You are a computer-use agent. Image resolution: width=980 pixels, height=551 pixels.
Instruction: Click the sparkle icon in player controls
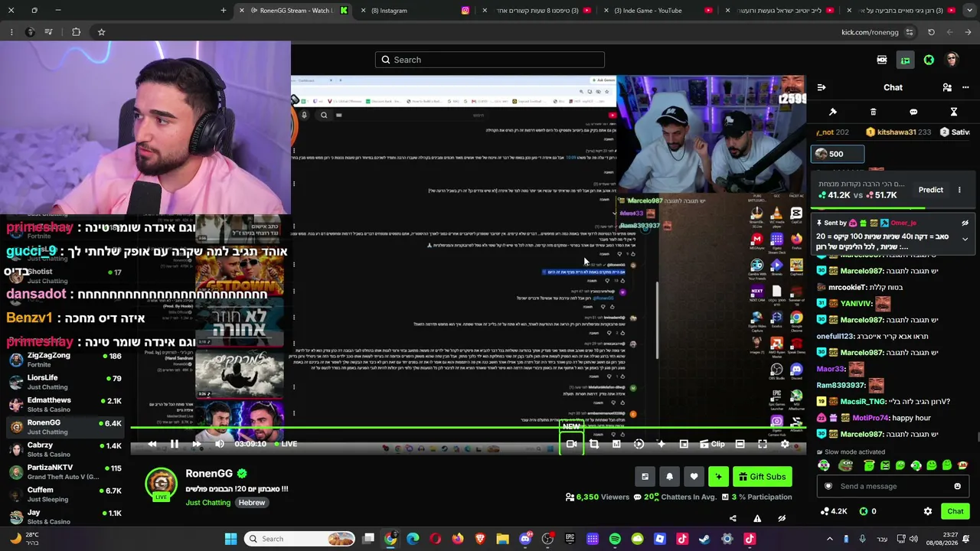pos(661,444)
